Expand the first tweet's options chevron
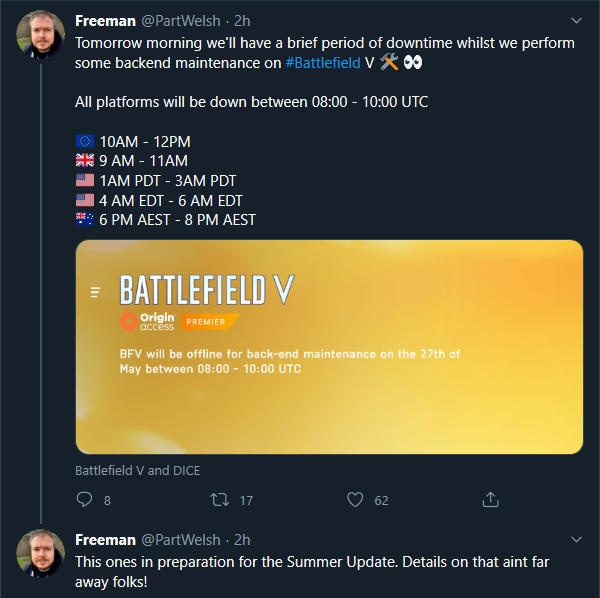The image size is (600, 598). [x=575, y=21]
